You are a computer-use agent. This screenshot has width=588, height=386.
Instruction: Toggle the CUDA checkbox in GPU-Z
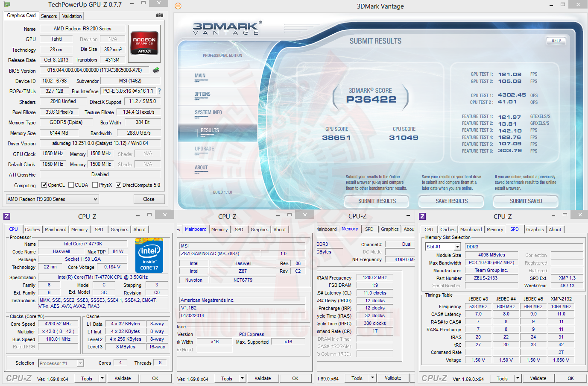pos(70,185)
